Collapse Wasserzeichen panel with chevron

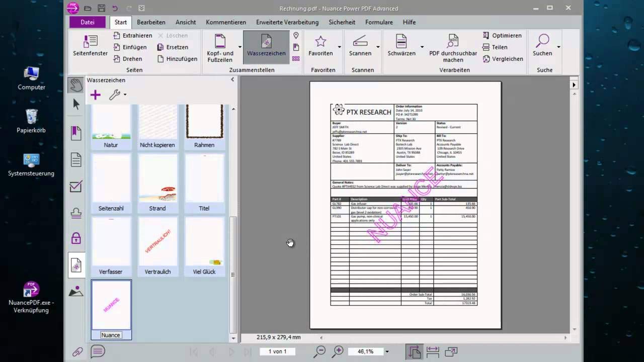(232, 79)
